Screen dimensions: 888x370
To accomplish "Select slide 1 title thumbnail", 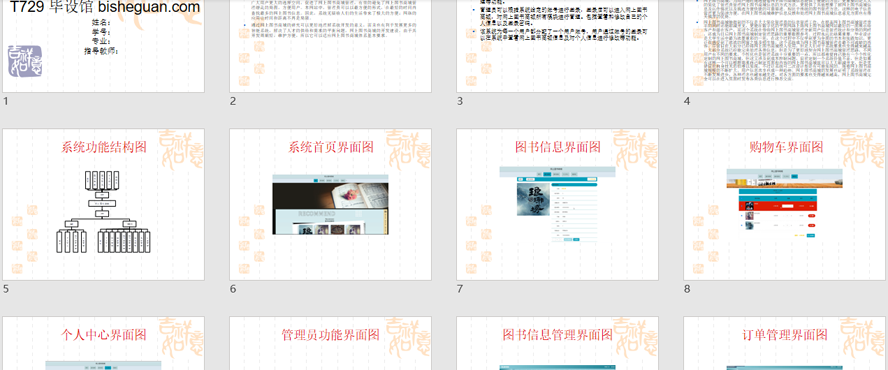I will (x=104, y=46).
